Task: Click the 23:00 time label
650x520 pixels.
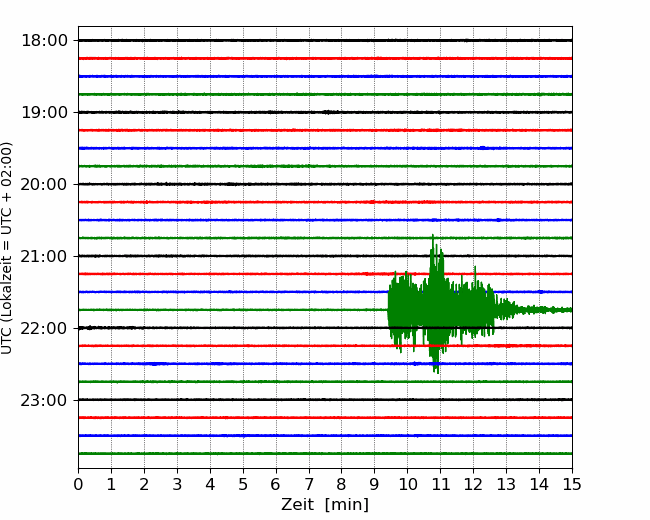Action: pyautogui.click(x=44, y=401)
